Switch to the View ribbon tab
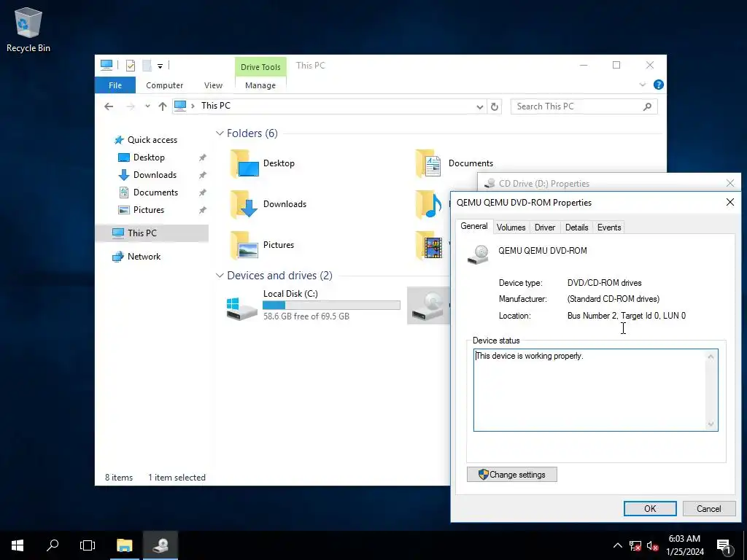747x560 pixels. pos(213,85)
